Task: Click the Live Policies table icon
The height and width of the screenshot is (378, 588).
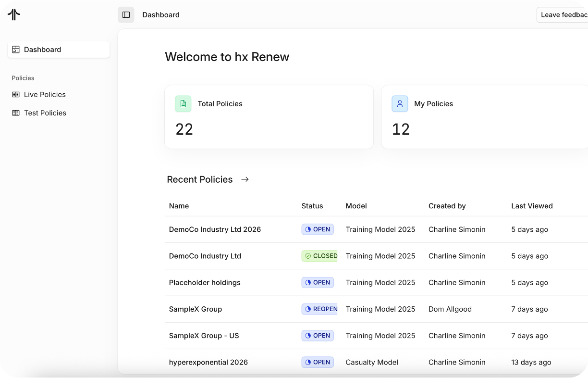Action: pos(16,95)
